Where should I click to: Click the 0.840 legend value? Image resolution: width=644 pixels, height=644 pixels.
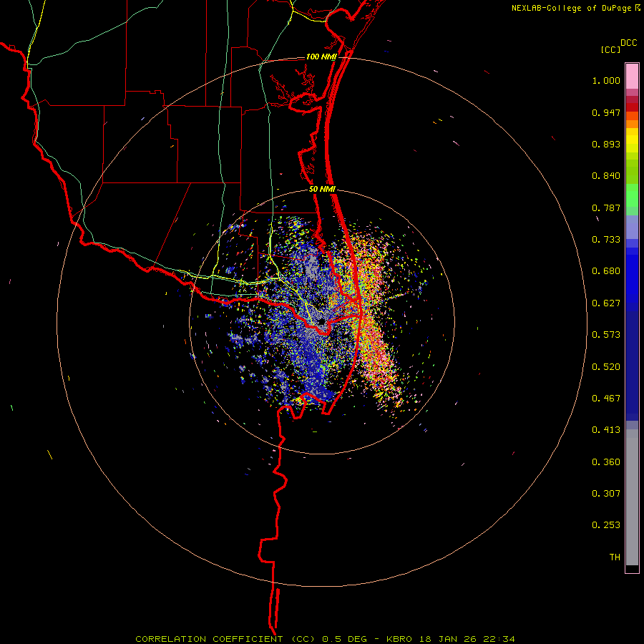(606, 176)
